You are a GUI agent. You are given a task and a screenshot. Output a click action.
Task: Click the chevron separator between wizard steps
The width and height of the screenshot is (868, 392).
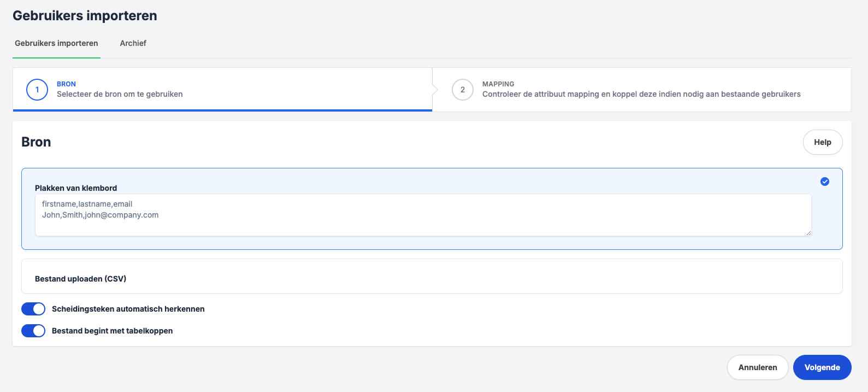pos(434,90)
